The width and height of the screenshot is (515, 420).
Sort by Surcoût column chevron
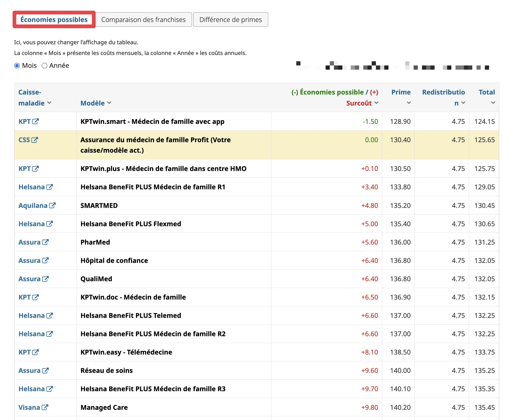pyautogui.click(x=376, y=103)
